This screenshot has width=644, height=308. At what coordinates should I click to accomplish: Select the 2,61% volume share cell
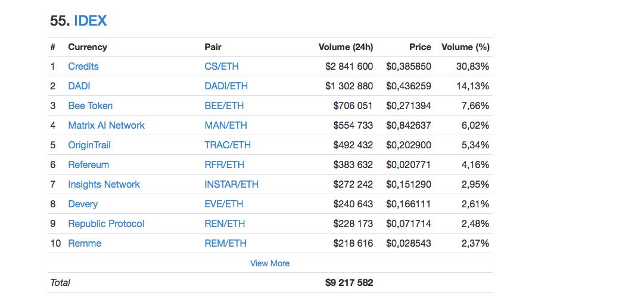click(x=475, y=204)
